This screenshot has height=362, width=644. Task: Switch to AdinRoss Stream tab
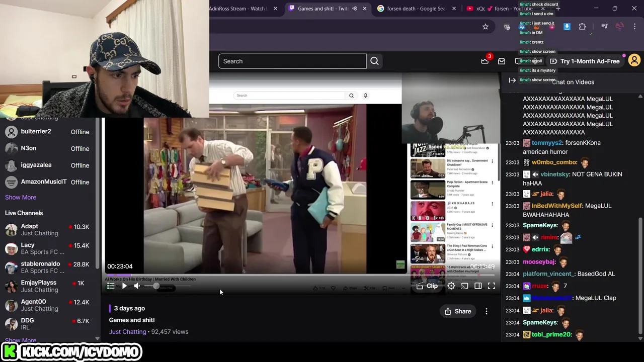[x=237, y=9]
